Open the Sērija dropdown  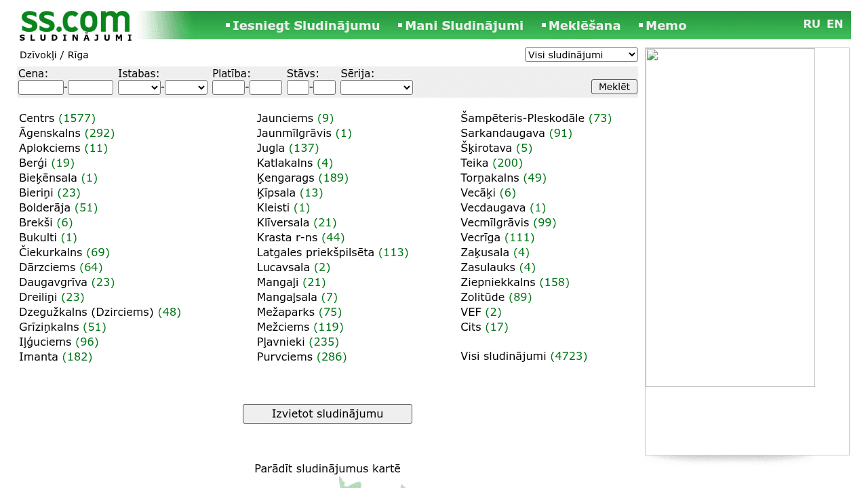pos(376,87)
